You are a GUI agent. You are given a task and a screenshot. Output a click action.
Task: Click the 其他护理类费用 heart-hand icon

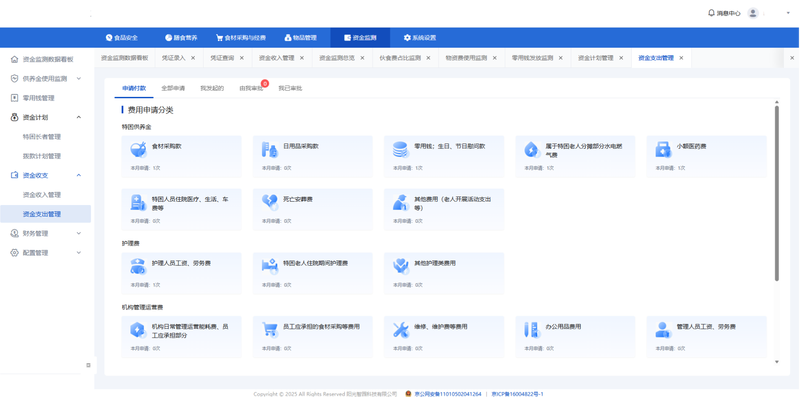point(401,266)
